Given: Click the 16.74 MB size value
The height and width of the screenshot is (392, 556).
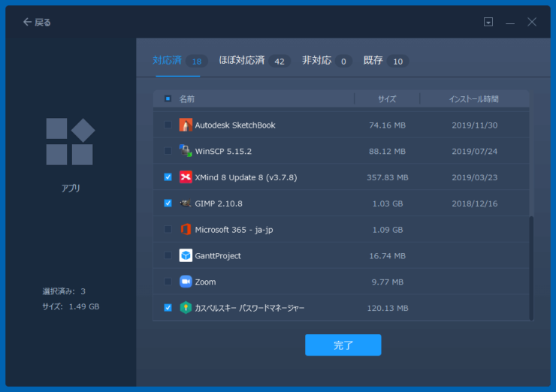Looking at the screenshot, I should pyautogui.click(x=387, y=256).
